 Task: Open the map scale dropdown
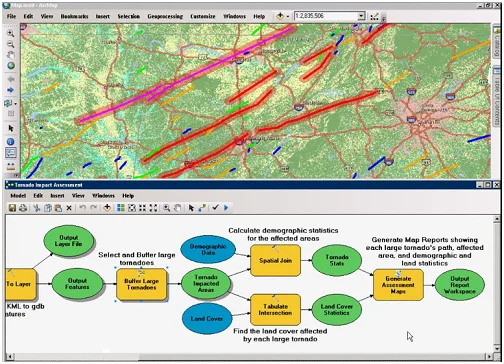point(361,16)
